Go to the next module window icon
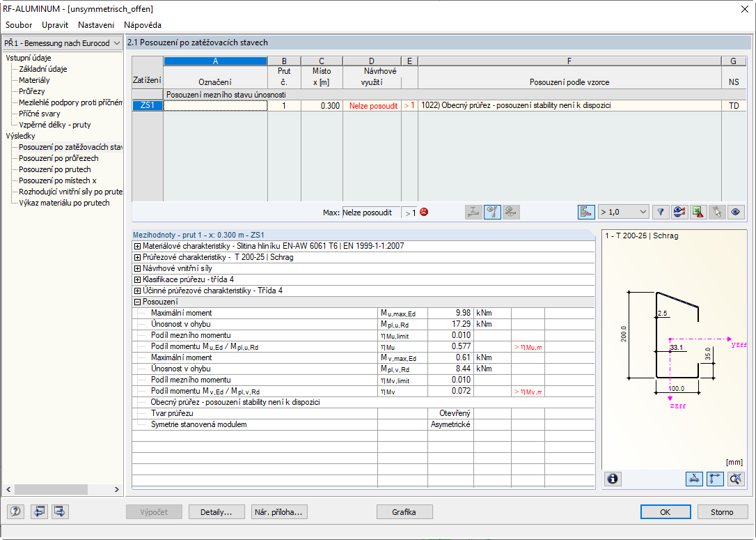The image size is (756, 540). click(60, 511)
